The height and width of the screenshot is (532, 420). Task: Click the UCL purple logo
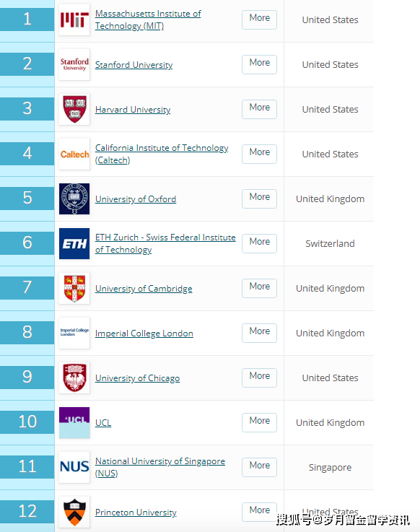tap(74, 422)
